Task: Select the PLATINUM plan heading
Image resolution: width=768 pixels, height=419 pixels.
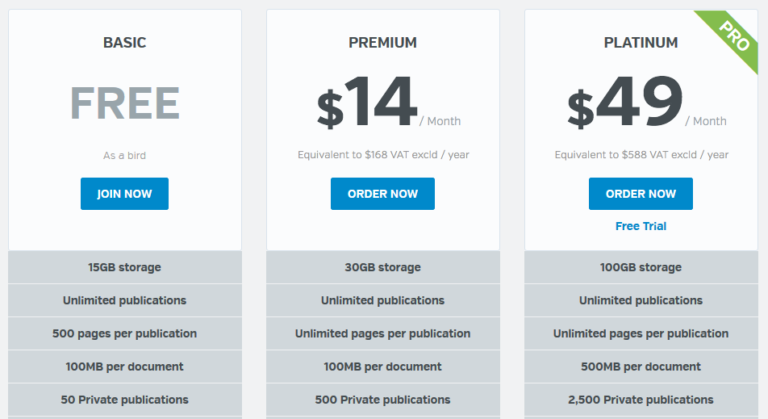Action: (640, 43)
